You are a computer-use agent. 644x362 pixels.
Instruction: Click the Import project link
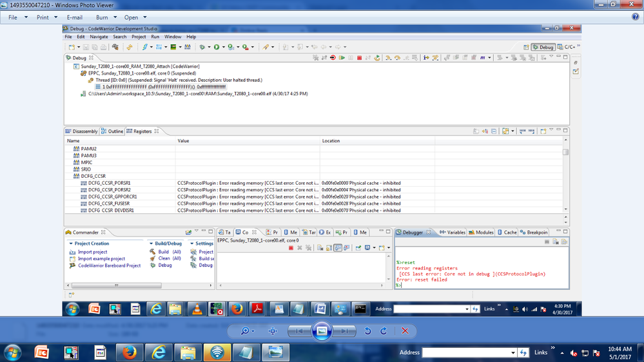point(92,252)
